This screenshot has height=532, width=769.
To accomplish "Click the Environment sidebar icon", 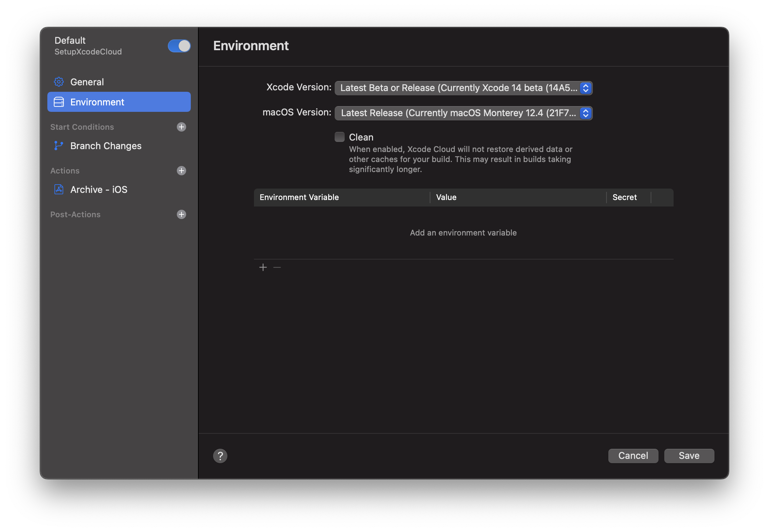I will tap(59, 102).
